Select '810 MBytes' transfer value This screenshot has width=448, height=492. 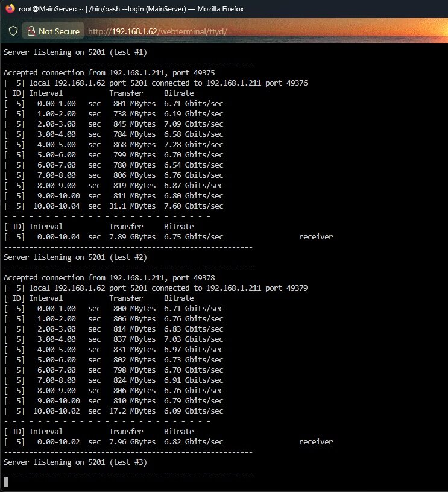coord(134,401)
